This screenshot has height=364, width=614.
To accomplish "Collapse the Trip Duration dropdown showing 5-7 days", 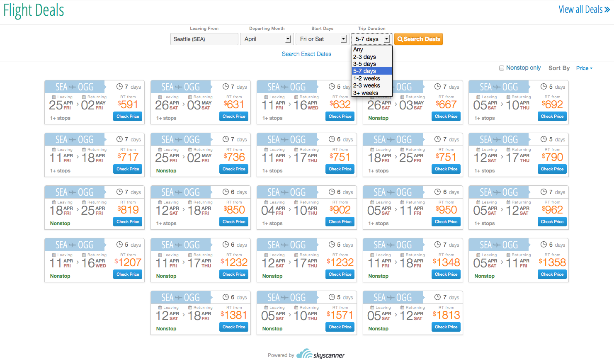I will click(371, 39).
